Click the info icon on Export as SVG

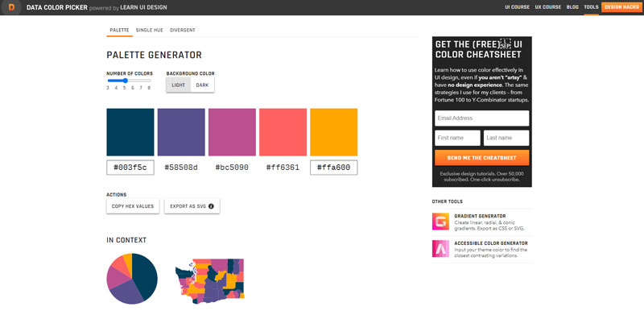point(211,206)
